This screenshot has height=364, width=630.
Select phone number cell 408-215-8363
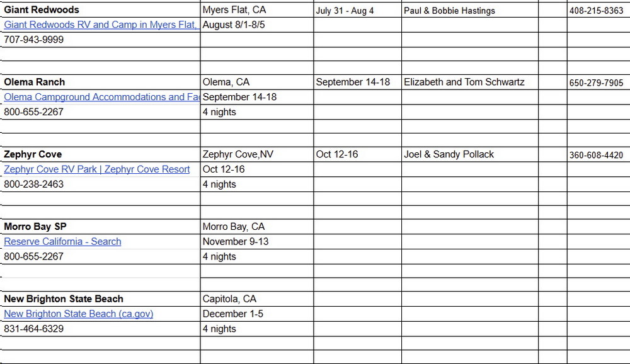tap(596, 11)
